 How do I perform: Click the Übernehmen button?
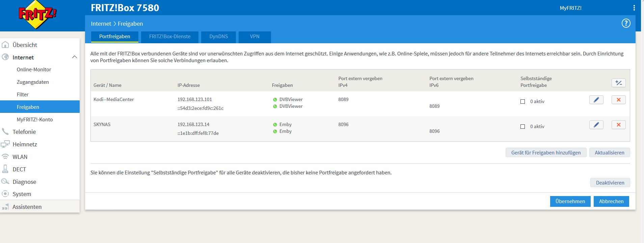[570, 201]
